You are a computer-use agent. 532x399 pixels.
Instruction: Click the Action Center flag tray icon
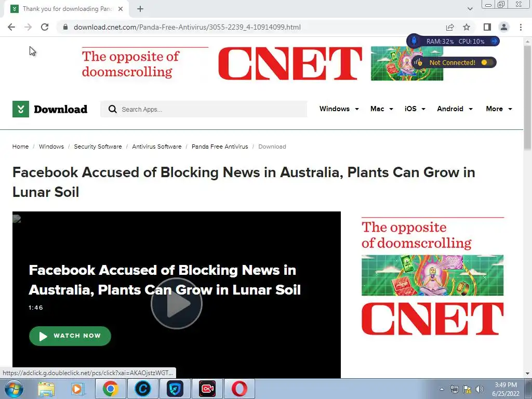pos(467,389)
